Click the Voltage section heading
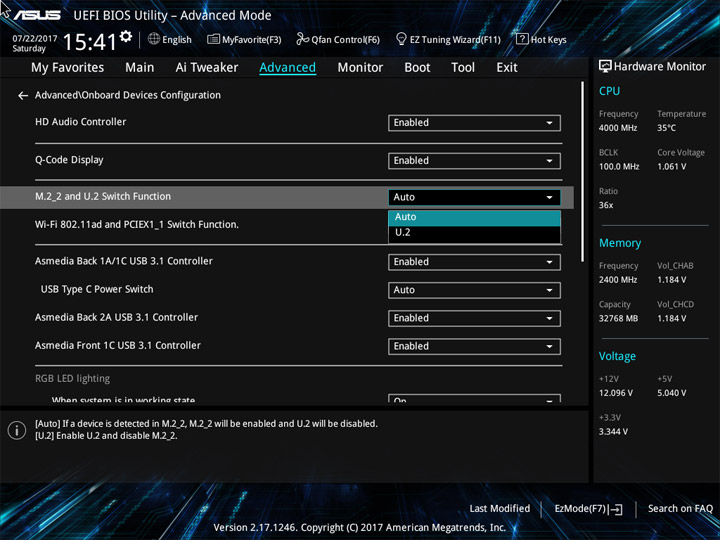720x540 pixels. coord(617,356)
